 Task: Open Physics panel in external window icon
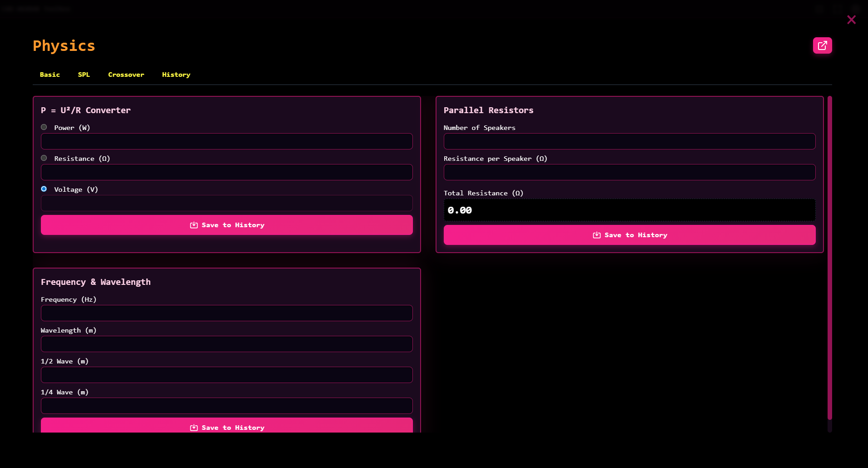point(822,45)
